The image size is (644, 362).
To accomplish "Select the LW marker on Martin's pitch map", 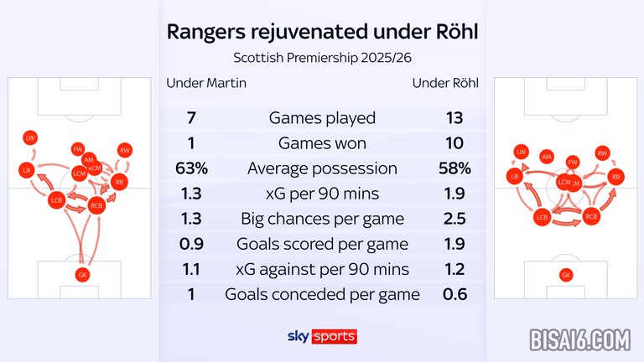I will 30,137.
